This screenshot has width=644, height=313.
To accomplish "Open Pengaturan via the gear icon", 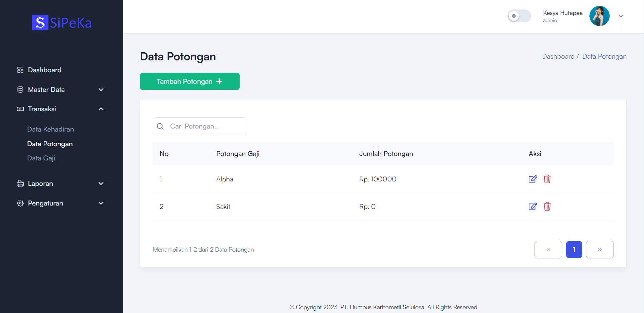I will tap(20, 203).
